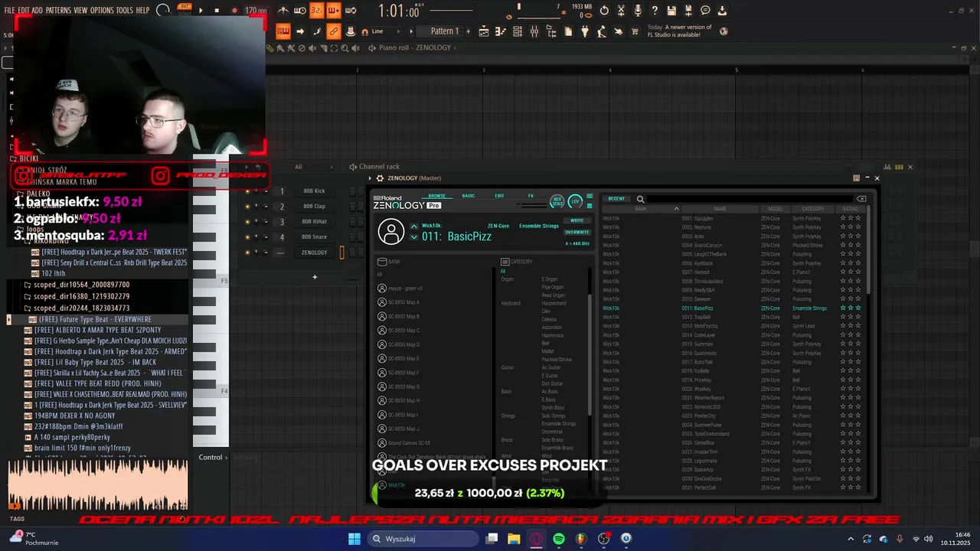Open the plugin picker plug icon

pyautogui.click(x=585, y=31)
